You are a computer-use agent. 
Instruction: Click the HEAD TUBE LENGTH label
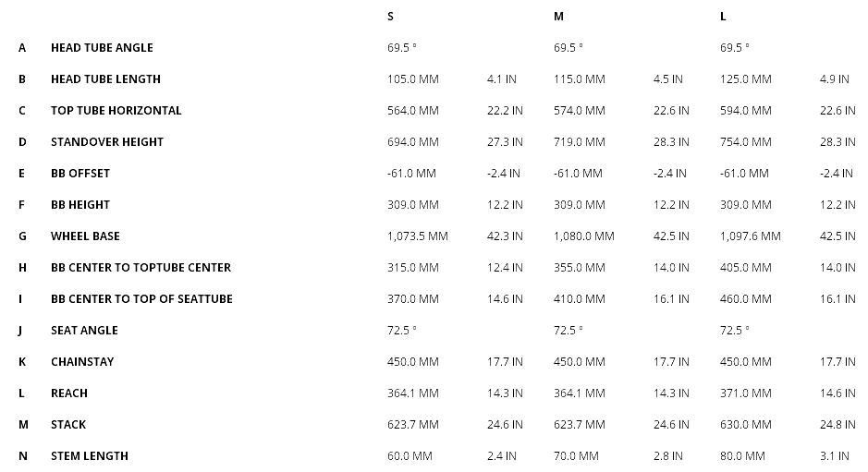(x=105, y=79)
